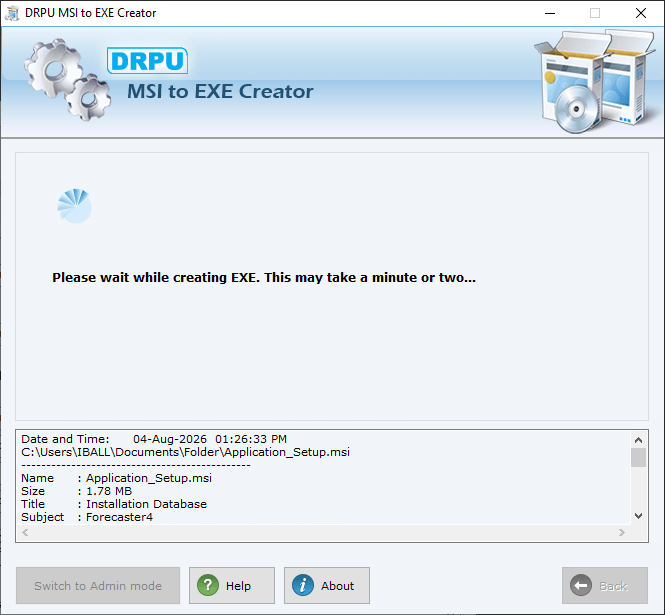Click the DRPU app icon in title bar
This screenshot has width=665, height=615.
(x=12, y=13)
